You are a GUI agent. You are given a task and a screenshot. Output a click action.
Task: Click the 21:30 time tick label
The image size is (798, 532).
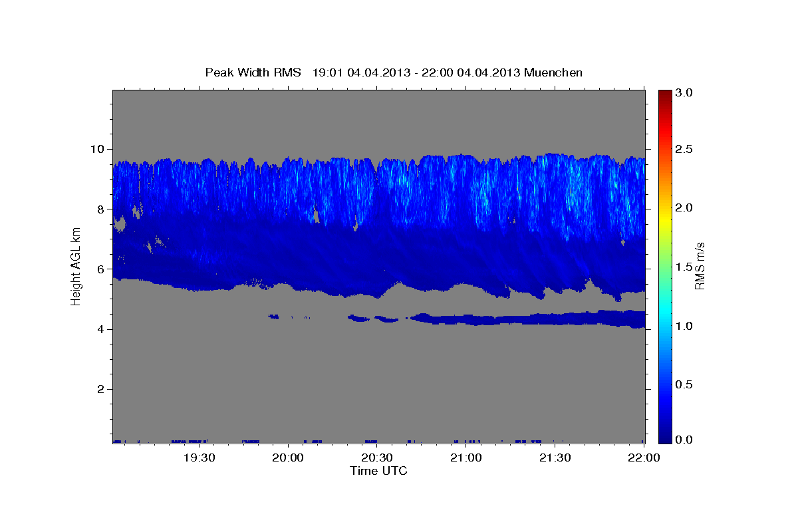pyautogui.click(x=555, y=458)
